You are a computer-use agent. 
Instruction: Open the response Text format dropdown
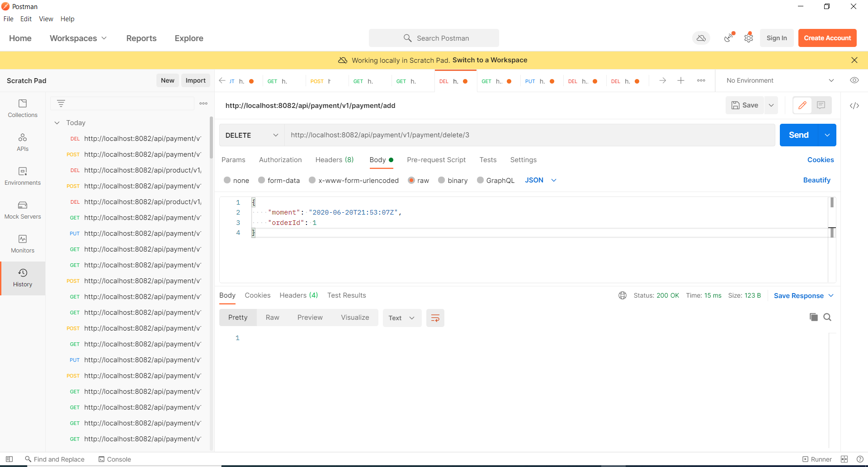[402, 318]
